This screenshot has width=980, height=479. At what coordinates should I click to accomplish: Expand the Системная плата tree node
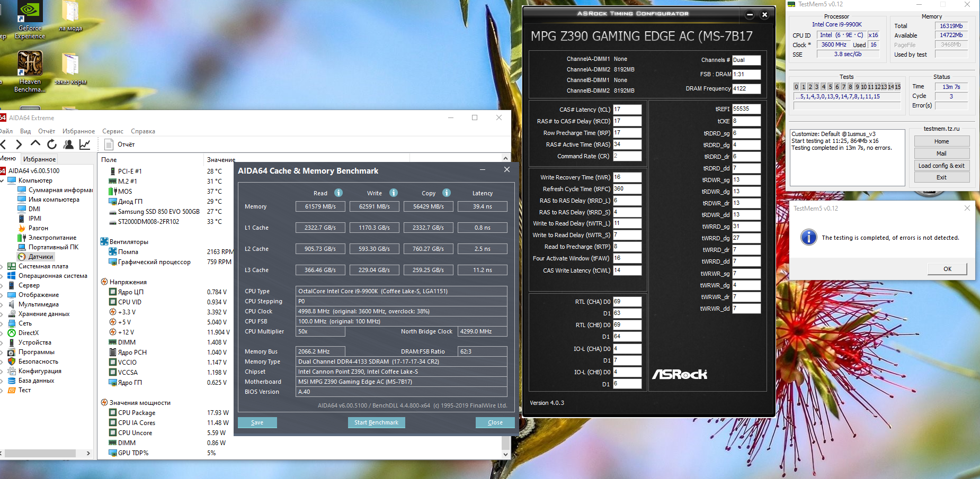(2, 266)
